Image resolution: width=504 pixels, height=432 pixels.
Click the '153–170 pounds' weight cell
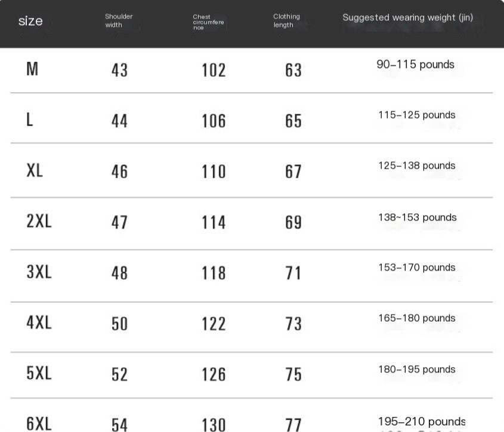click(416, 268)
